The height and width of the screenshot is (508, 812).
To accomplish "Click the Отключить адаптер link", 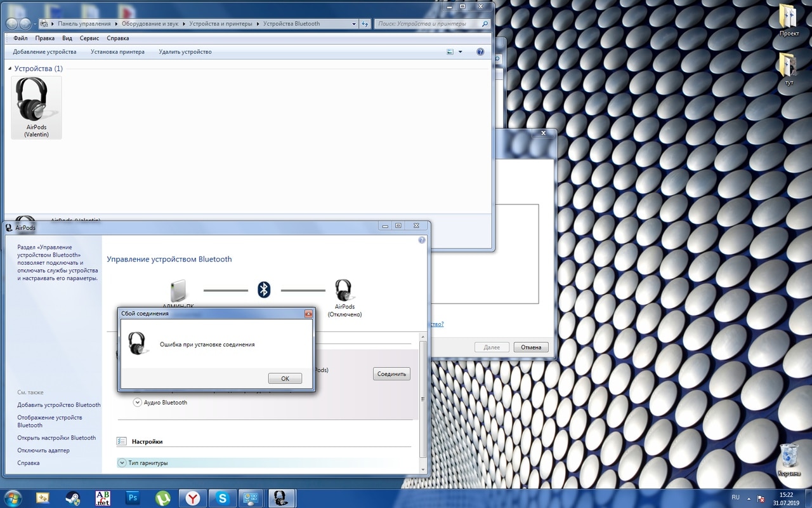I will 43,450.
